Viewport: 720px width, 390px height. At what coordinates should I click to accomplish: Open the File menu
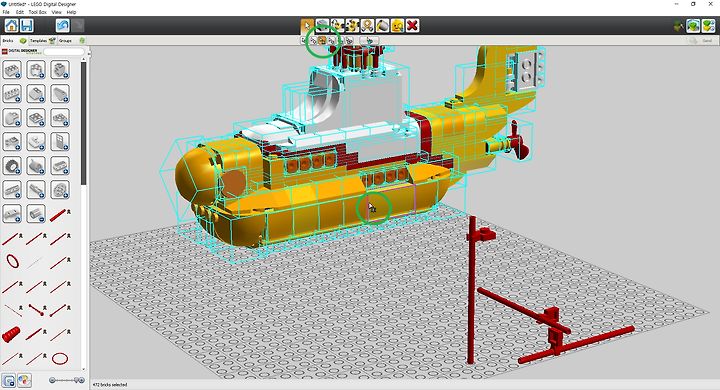pyautogui.click(x=6, y=12)
